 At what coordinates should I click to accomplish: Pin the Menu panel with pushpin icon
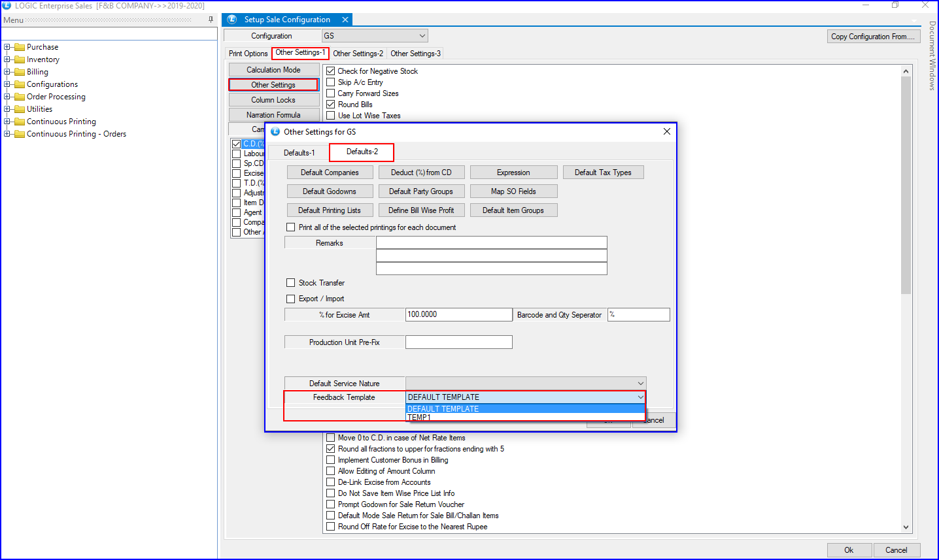[x=211, y=20]
